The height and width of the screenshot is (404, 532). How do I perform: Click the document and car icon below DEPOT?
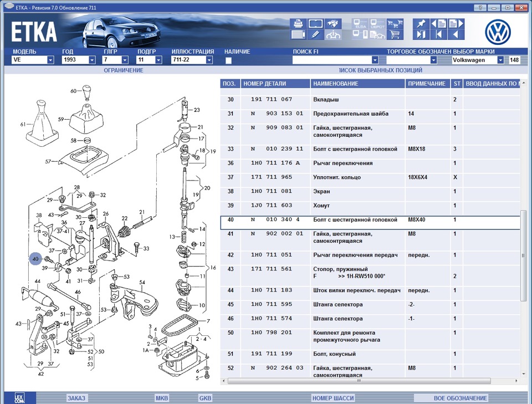pyautogui.click(x=377, y=34)
